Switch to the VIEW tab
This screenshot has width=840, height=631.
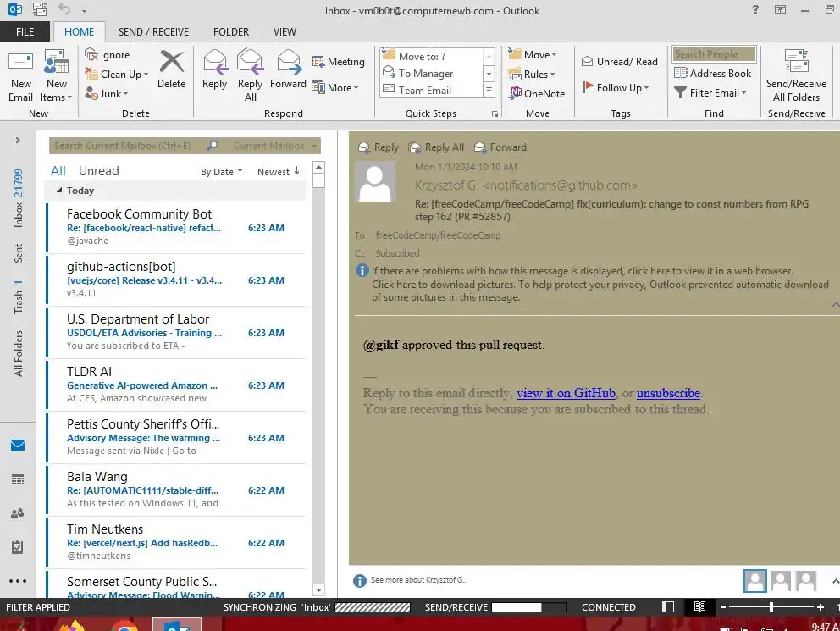pyautogui.click(x=285, y=32)
